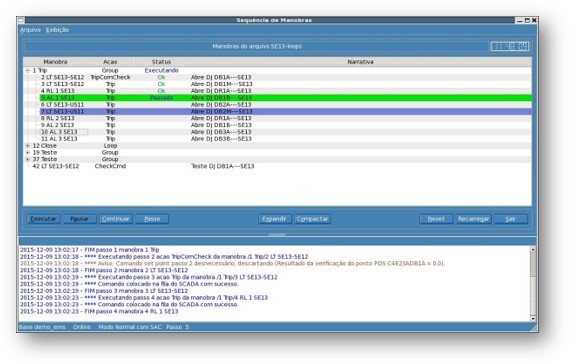Click the digital clock display

pos(510,47)
